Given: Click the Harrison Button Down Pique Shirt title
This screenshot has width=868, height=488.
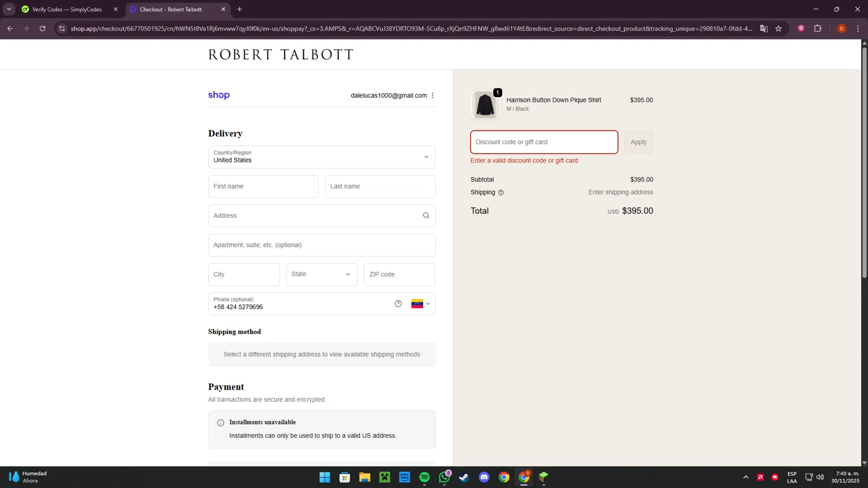Looking at the screenshot, I should 554,100.
